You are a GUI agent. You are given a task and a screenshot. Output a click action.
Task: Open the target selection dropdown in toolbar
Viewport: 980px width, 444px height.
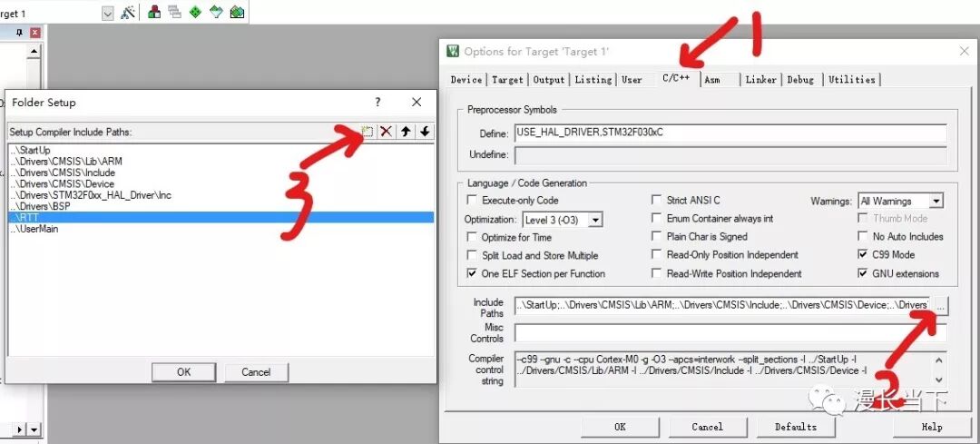point(108,14)
